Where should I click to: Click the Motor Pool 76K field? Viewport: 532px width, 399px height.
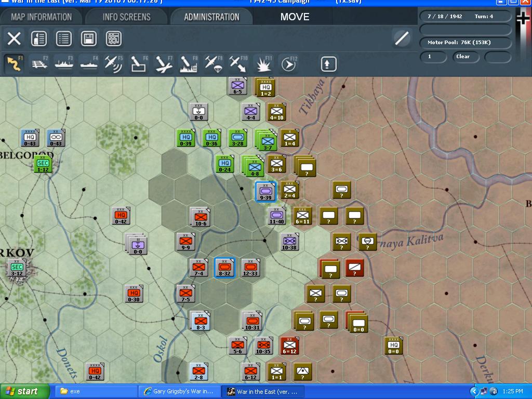[x=465, y=43]
